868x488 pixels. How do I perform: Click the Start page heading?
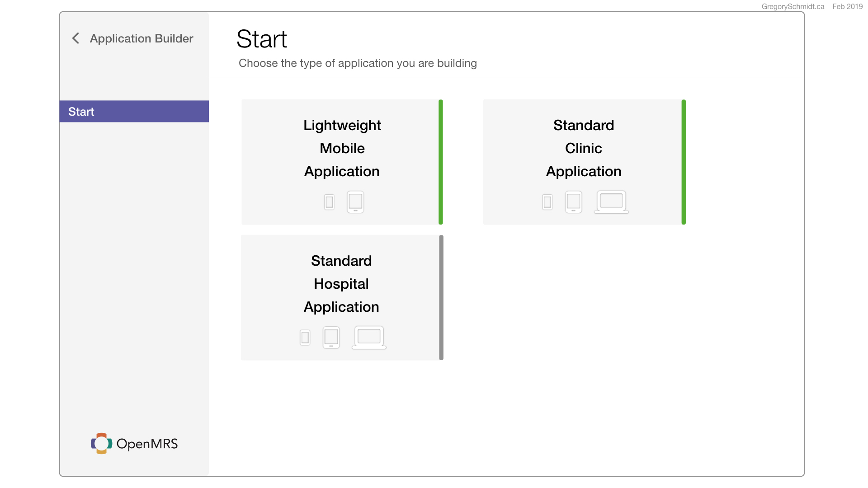[262, 39]
